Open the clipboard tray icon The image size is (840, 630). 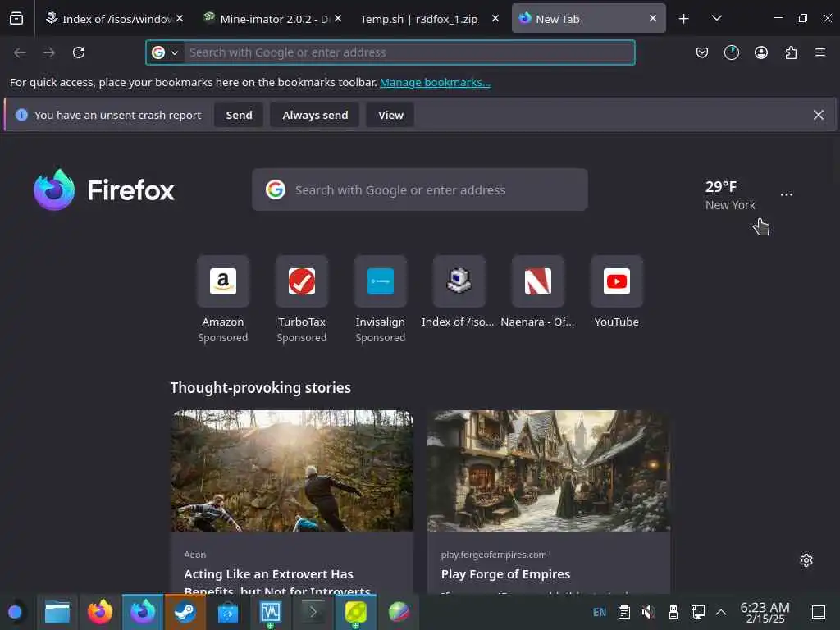(x=623, y=612)
